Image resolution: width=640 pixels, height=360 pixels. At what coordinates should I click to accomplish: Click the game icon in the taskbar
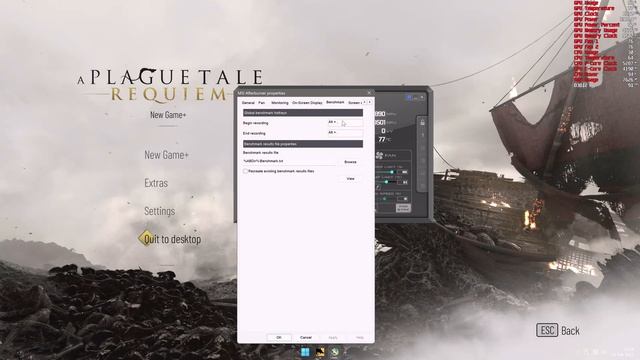320,352
